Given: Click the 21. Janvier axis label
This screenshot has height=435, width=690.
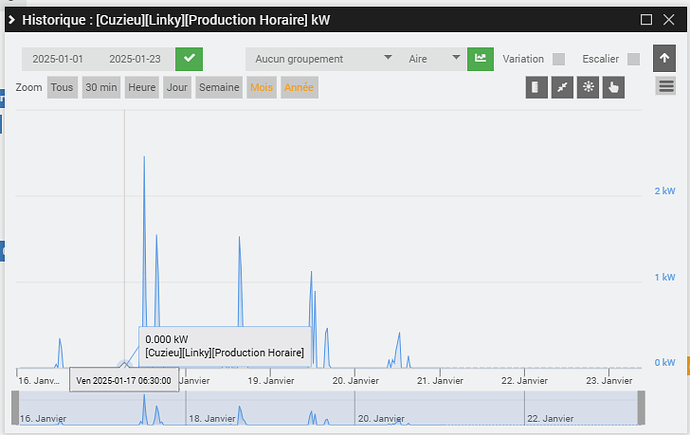Looking at the screenshot, I should click(440, 380).
